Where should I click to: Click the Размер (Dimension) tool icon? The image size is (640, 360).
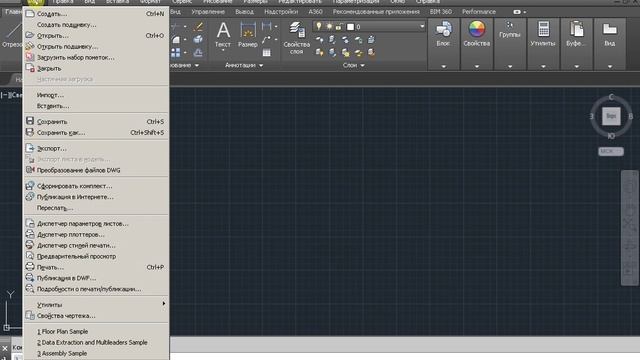point(247,31)
